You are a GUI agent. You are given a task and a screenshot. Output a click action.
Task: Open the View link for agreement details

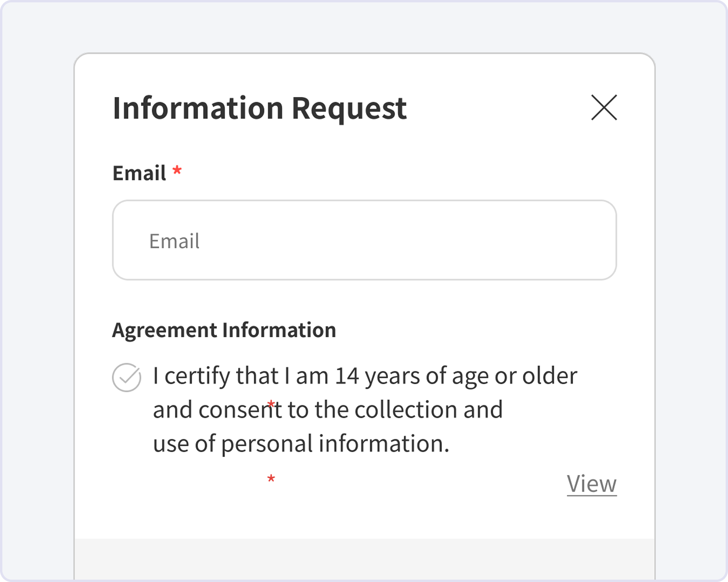(591, 483)
